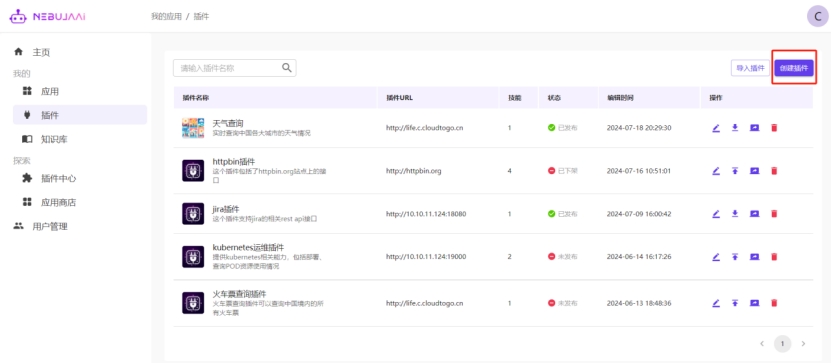Open the screen icon for 天气查询 row
This screenshot has height=363, width=831.
coord(755,128)
